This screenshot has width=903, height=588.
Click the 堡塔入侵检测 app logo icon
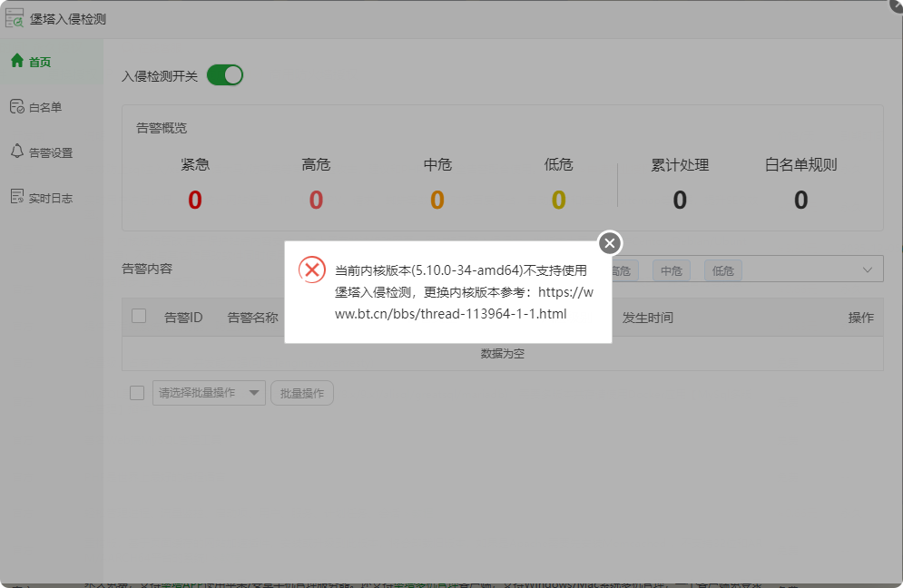click(15, 17)
